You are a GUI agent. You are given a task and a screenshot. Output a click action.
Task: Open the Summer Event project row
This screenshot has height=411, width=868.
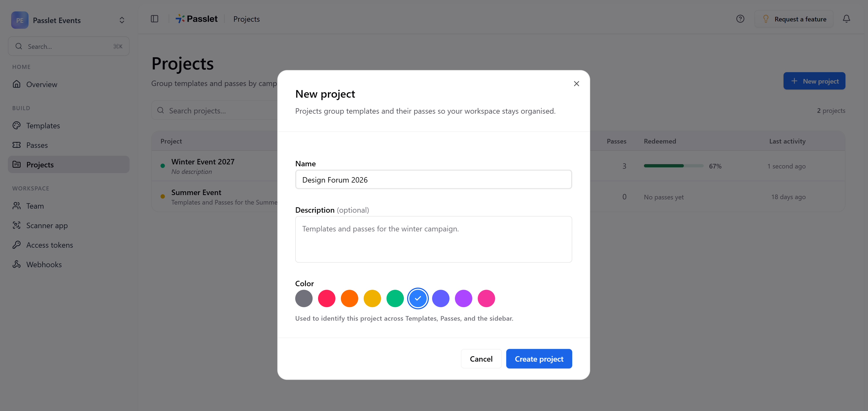tap(498, 197)
